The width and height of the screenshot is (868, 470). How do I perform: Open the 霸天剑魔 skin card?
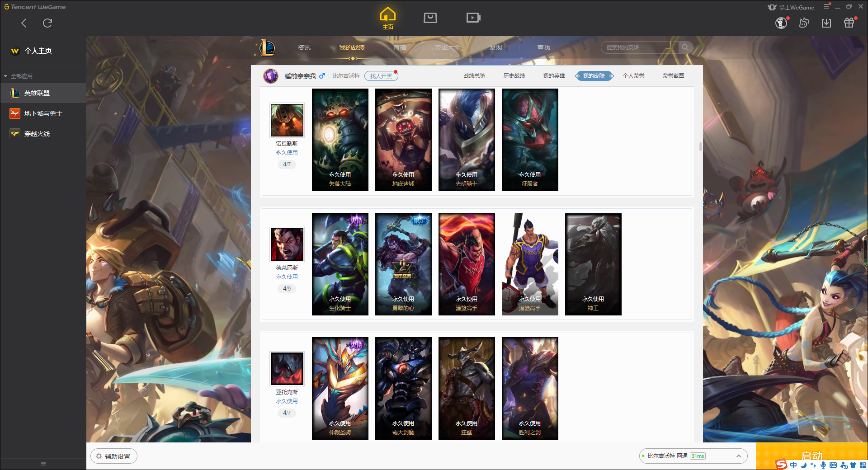[x=403, y=388]
